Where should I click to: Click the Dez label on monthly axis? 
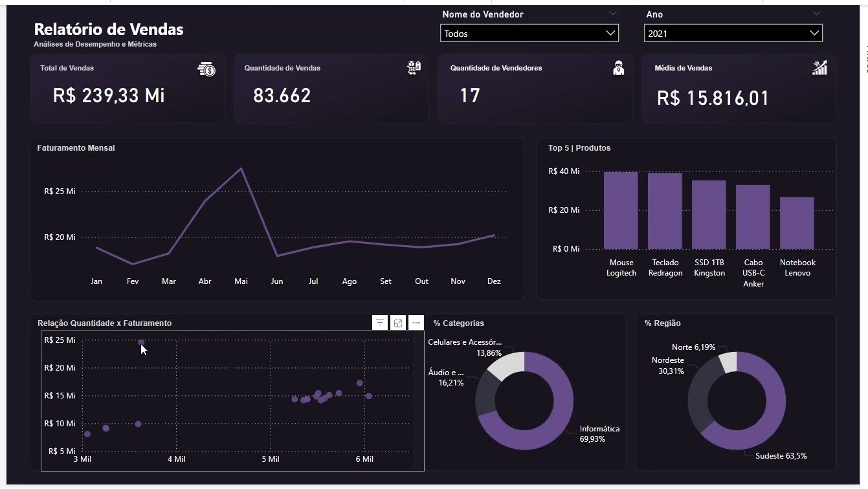[x=494, y=281]
